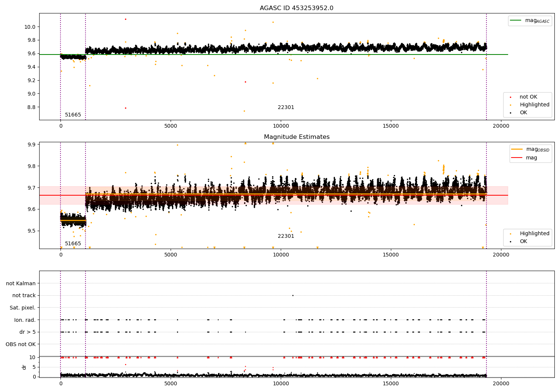Screen dimensions: 560x392
Task: Click the '9.7' y-axis tick label
Action: (x=31, y=188)
